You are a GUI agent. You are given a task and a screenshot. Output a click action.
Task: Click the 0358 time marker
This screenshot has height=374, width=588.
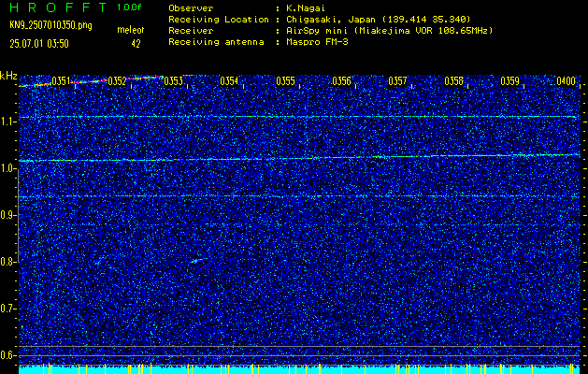453,81
